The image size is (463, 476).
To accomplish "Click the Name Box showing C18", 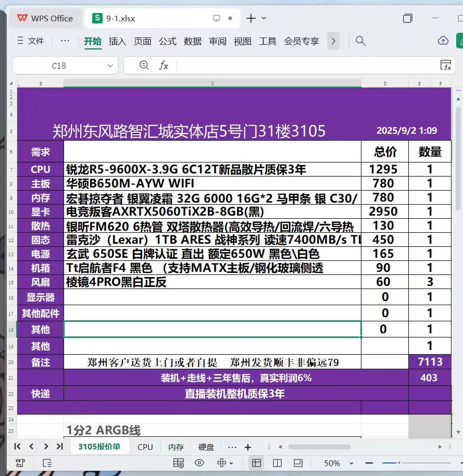I will pos(59,66).
